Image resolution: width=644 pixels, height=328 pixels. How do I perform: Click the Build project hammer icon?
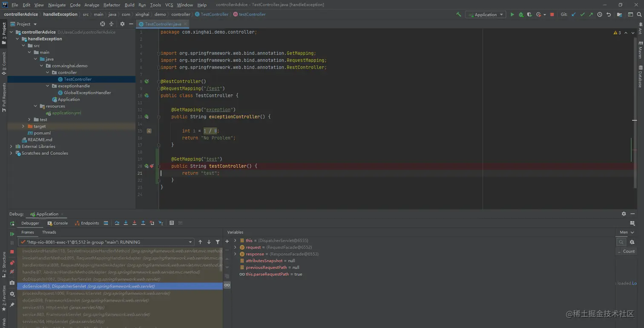coord(458,15)
